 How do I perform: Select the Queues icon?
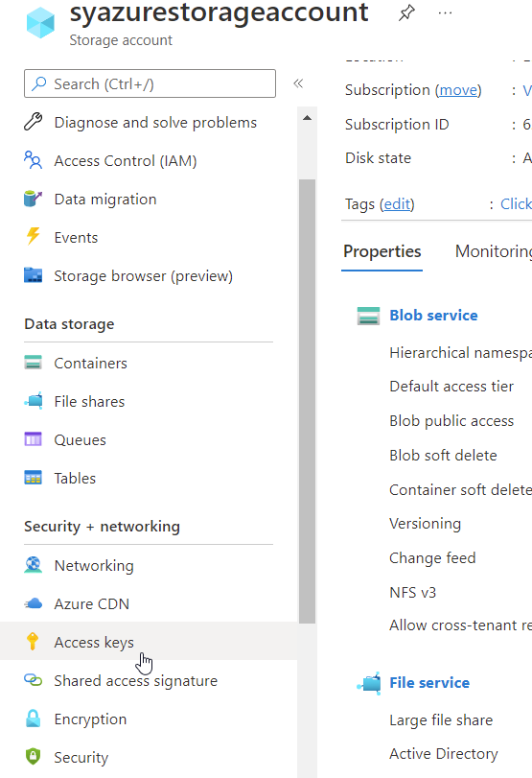coord(34,439)
